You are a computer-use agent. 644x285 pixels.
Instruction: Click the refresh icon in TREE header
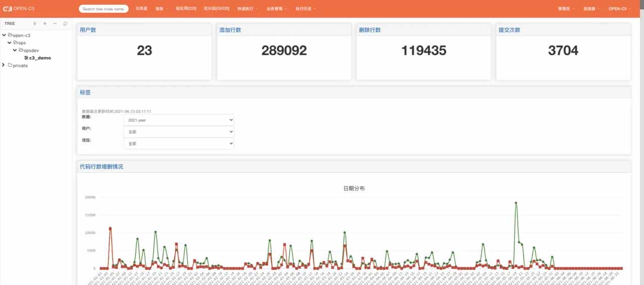pyautogui.click(x=65, y=24)
